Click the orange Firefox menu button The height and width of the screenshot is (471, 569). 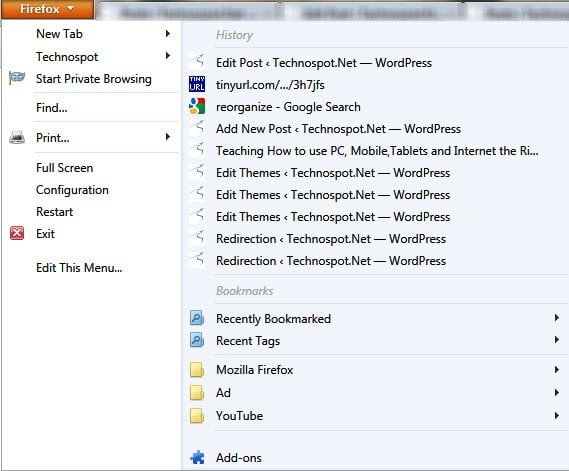point(47,9)
